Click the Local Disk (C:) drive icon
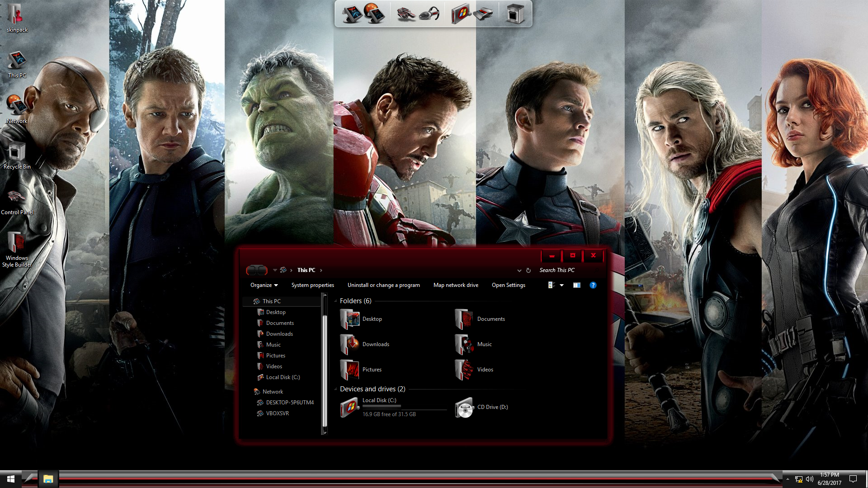This screenshot has width=868, height=488. pyautogui.click(x=349, y=408)
